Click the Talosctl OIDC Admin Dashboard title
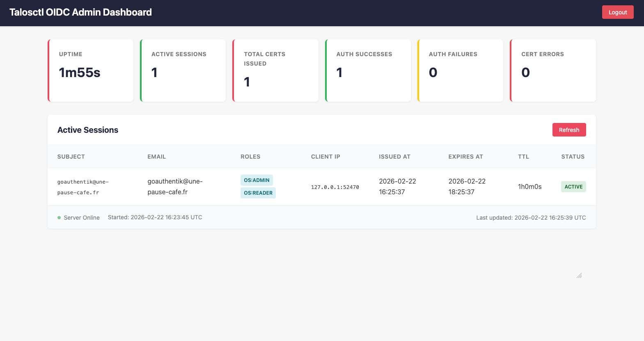 click(x=80, y=12)
